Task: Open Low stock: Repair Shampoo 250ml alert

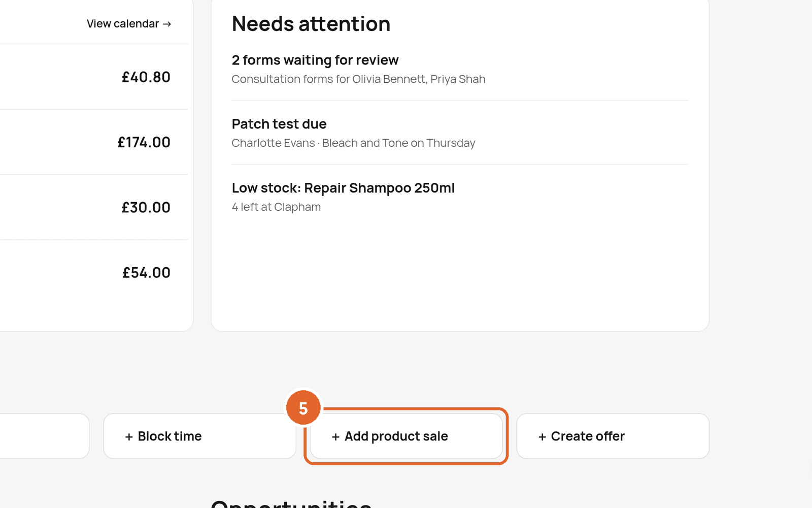Action: tap(460, 197)
